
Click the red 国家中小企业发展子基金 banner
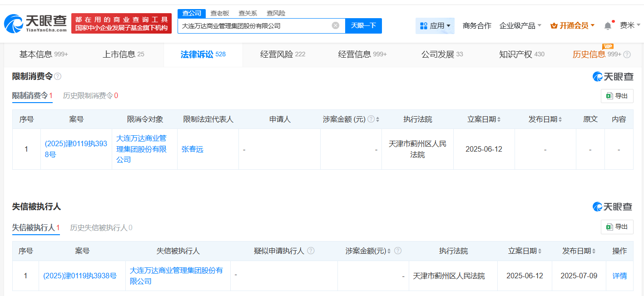[x=121, y=23]
